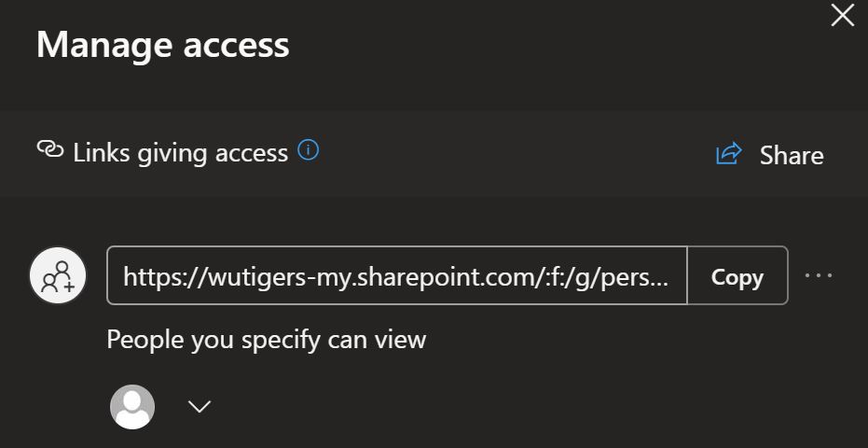868x448 pixels.
Task: Expand the people list chevron
Action: pyautogui.click(x=200, y=407)
